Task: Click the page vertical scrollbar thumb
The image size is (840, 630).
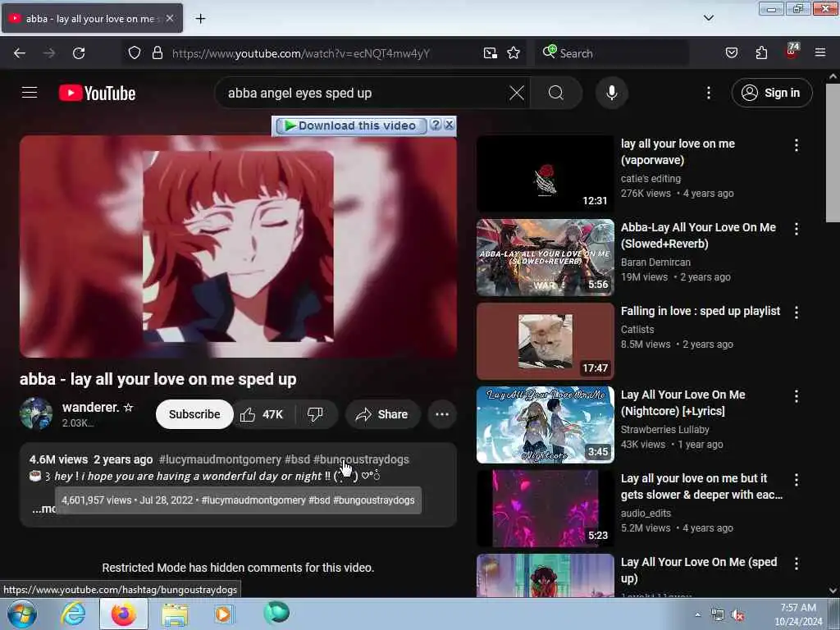Action: [x=833, y=152]
